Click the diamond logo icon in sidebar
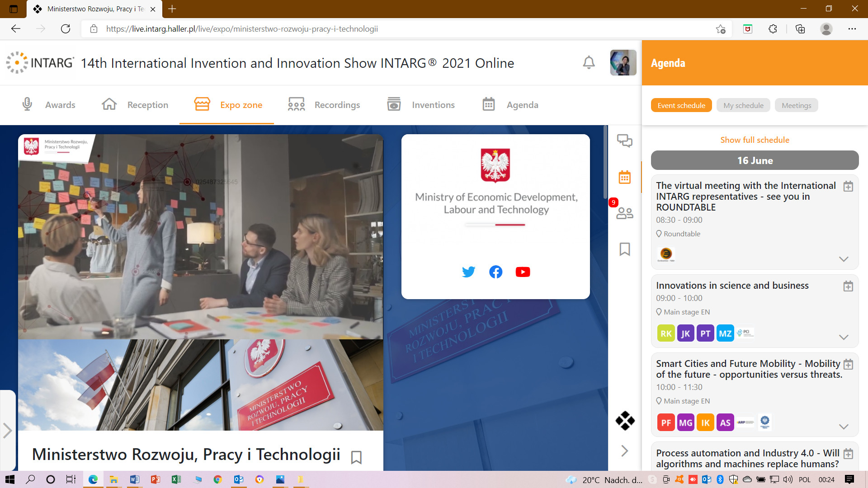 [x=625, y=421]
